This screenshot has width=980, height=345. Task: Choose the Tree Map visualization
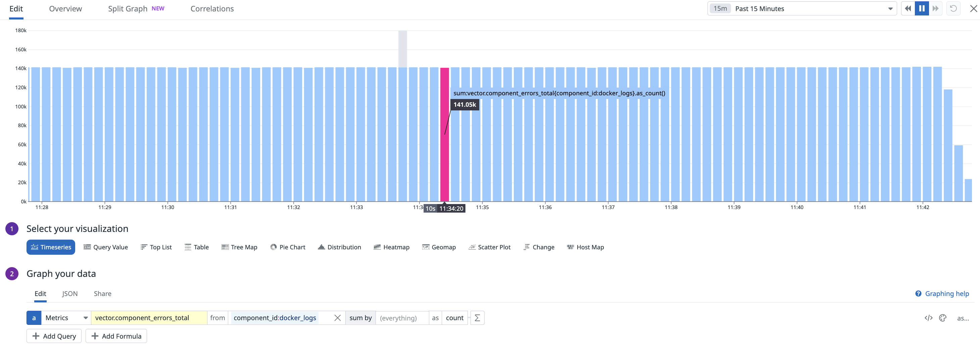[239, 247]
